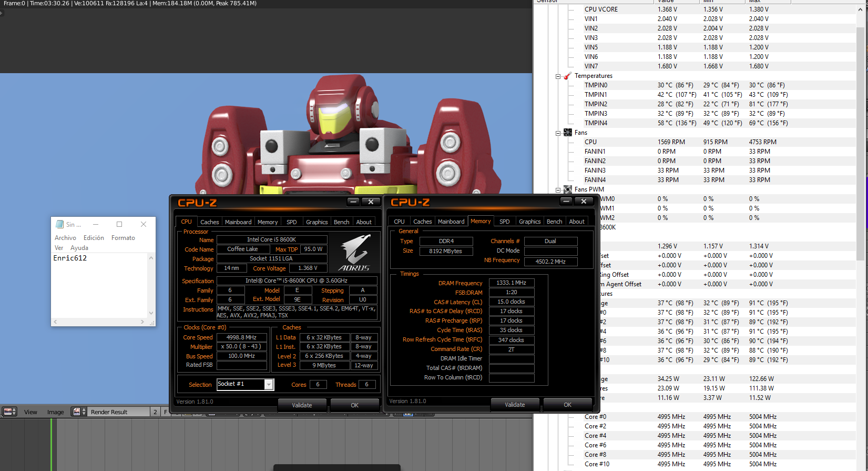The width and height of the screenshot is (868, 471).
Task: Click the AORUS logo in CPU-Z
Action: click(354, 253)
